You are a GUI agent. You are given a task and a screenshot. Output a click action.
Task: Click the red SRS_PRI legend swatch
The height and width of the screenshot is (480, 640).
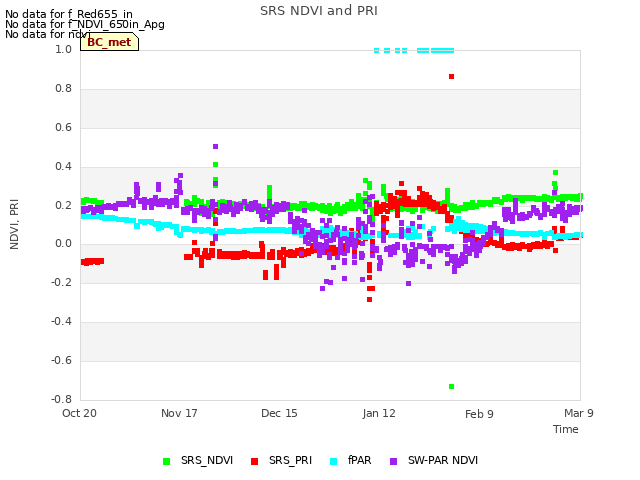click(254, 461)
